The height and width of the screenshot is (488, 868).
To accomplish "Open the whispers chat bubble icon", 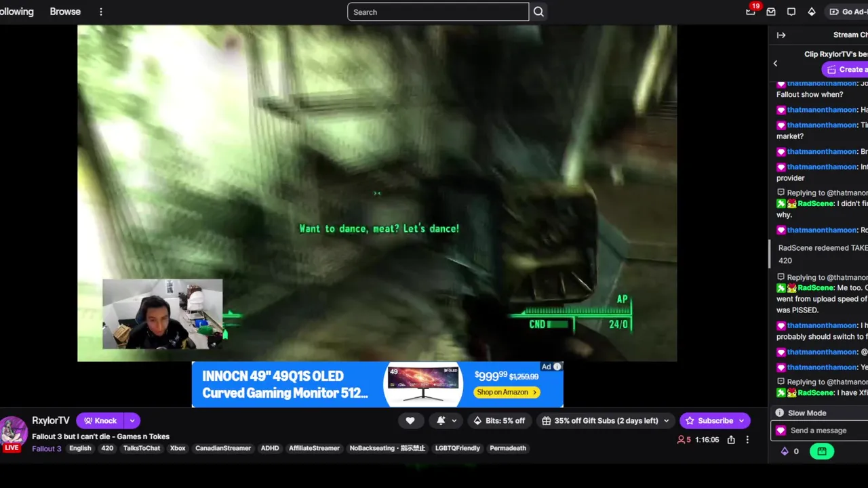I will [791, 12].
